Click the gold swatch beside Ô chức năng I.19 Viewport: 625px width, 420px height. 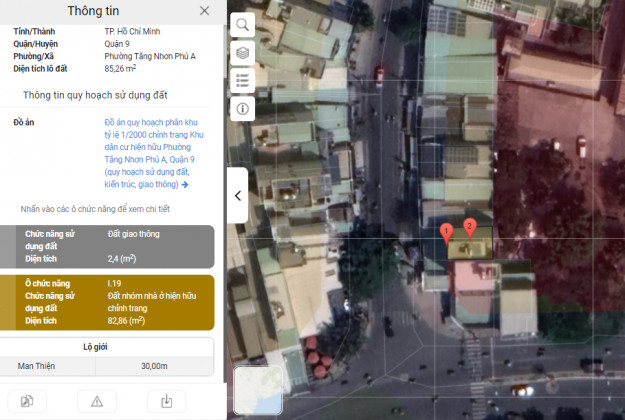tap(8, 302)
